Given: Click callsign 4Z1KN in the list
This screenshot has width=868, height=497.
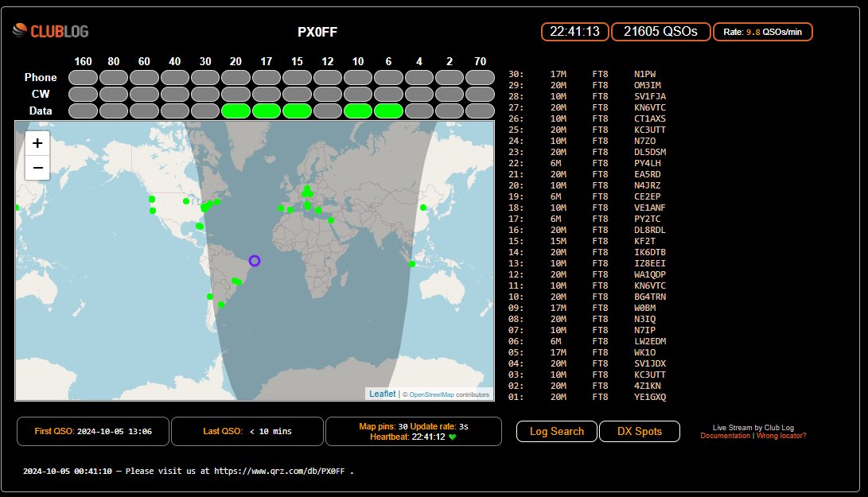Looking at the screenshot, I should [648, 386].
